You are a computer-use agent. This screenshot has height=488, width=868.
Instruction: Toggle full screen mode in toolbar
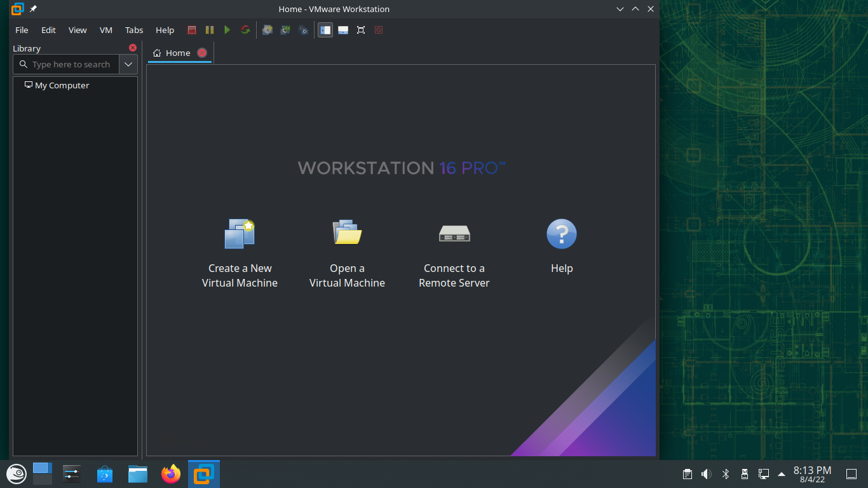pos(361,30)
